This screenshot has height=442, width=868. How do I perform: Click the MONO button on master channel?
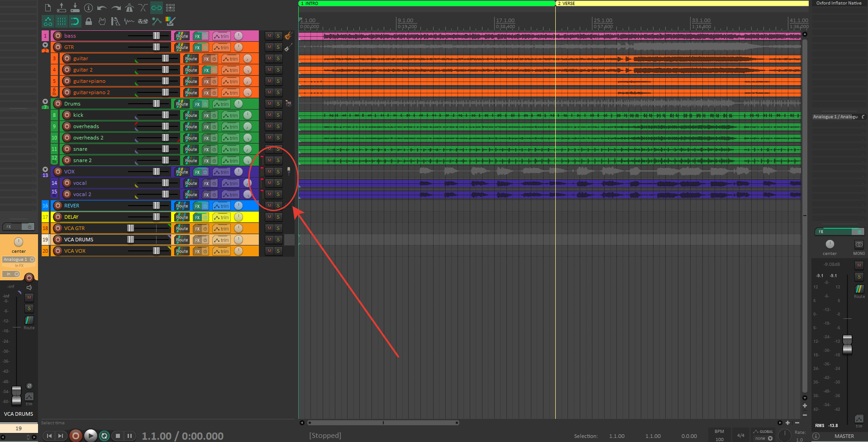point(859,245)
